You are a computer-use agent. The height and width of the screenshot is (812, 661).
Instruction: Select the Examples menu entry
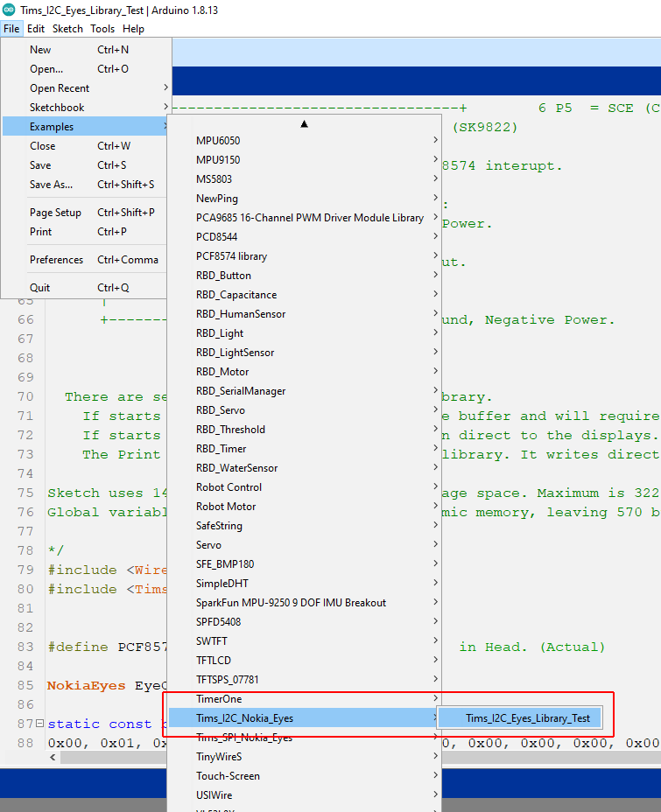(86, 126)
